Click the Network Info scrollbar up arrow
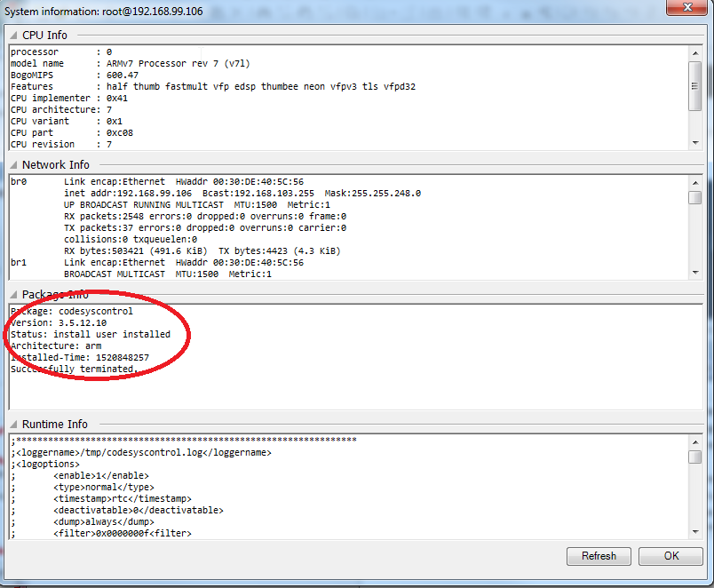 [695, 182]
